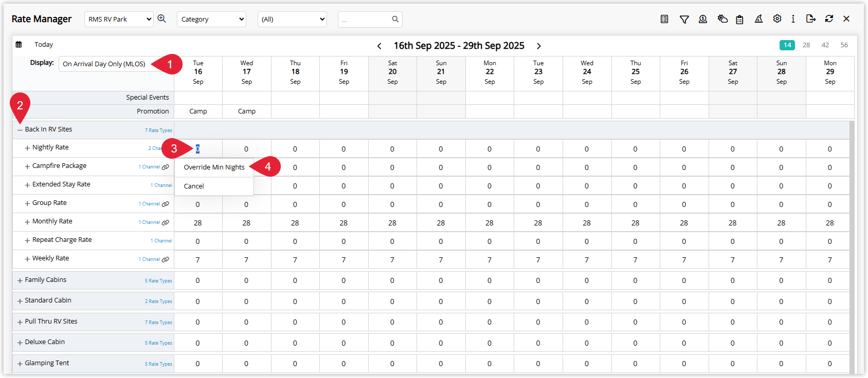The image size is (868, 378).
Task: Click the Fri 26 Sep column header
Action: 684,72
